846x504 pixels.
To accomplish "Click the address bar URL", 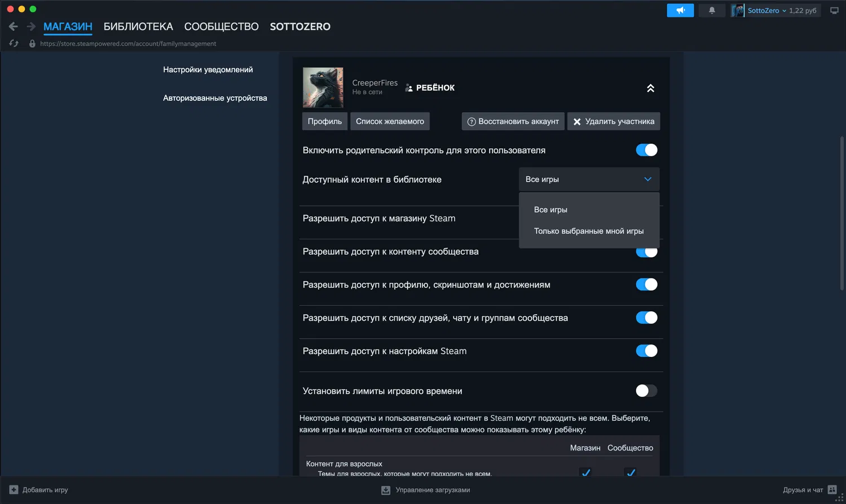I will [128, 43].
